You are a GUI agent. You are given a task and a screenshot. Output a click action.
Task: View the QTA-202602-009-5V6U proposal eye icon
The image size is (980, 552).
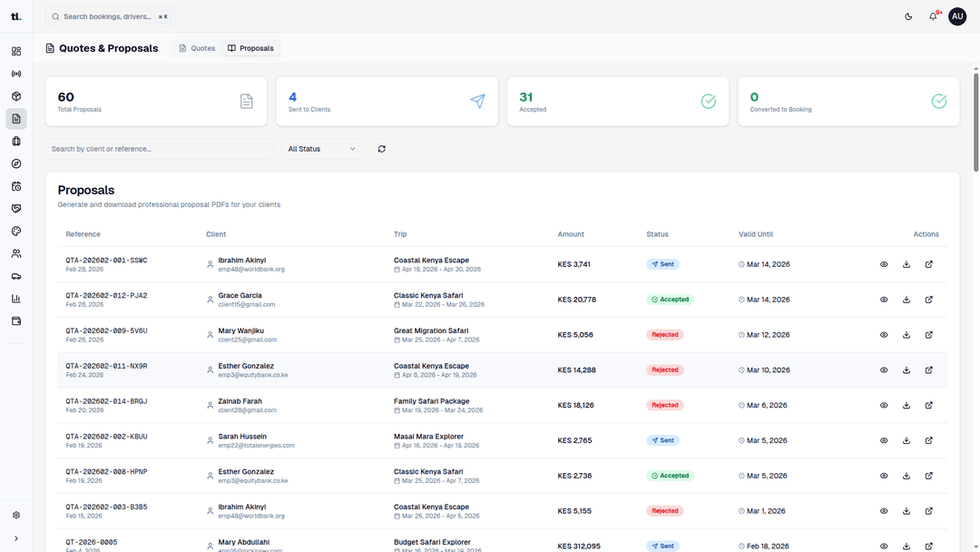(884, 335)
